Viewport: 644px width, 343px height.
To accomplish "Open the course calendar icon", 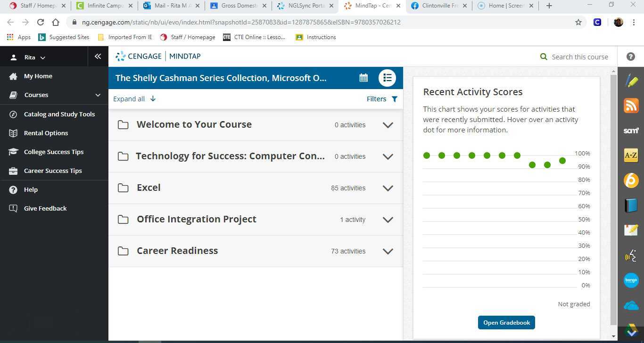I will coord(363,78).
